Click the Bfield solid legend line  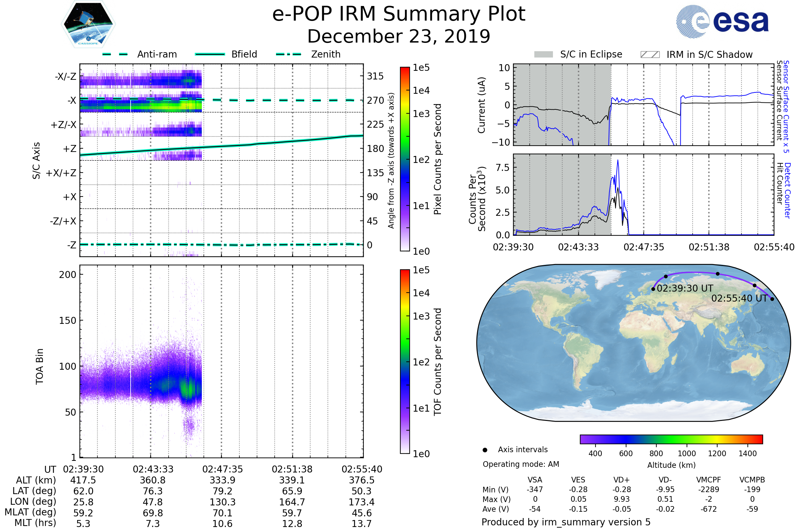click(210, 54)
